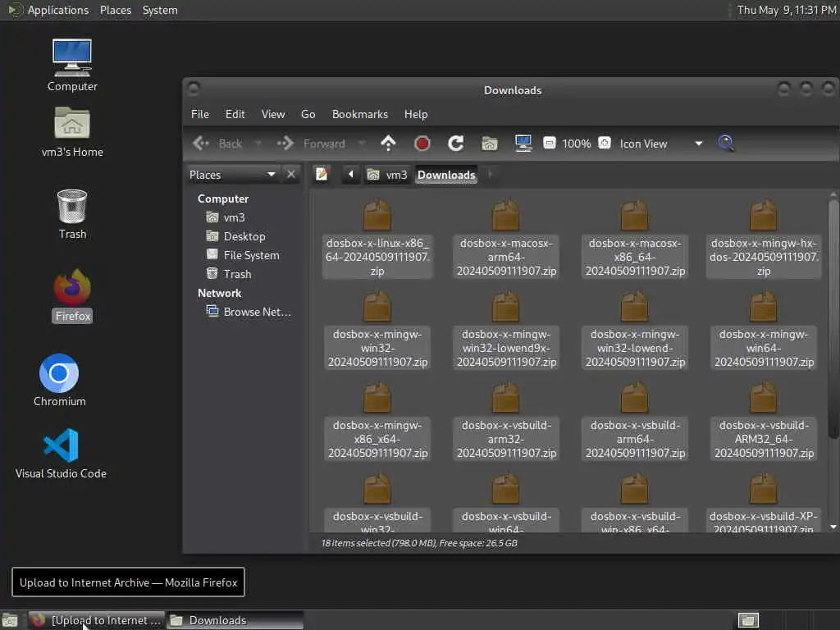Image resolution: width=840 pixels, height=630 pixels.
Task: Select Browse Network in the sidebar
Action: (249, 312)
